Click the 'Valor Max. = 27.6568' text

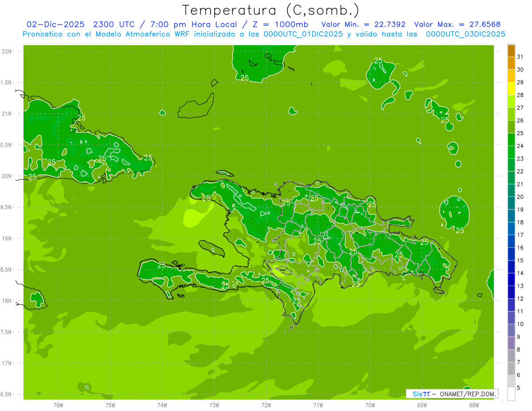pos(457,24)
